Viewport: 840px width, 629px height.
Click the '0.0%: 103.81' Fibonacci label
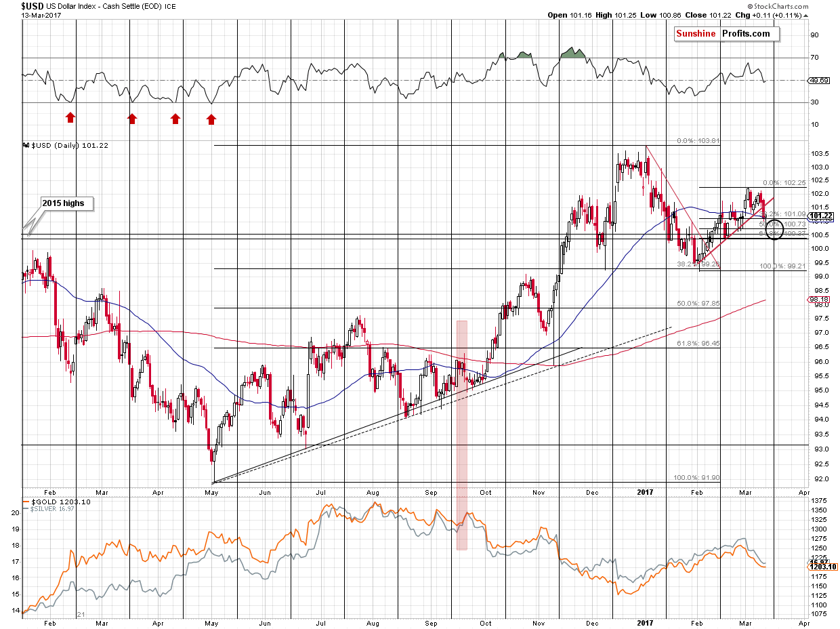(x=698, y=142)
